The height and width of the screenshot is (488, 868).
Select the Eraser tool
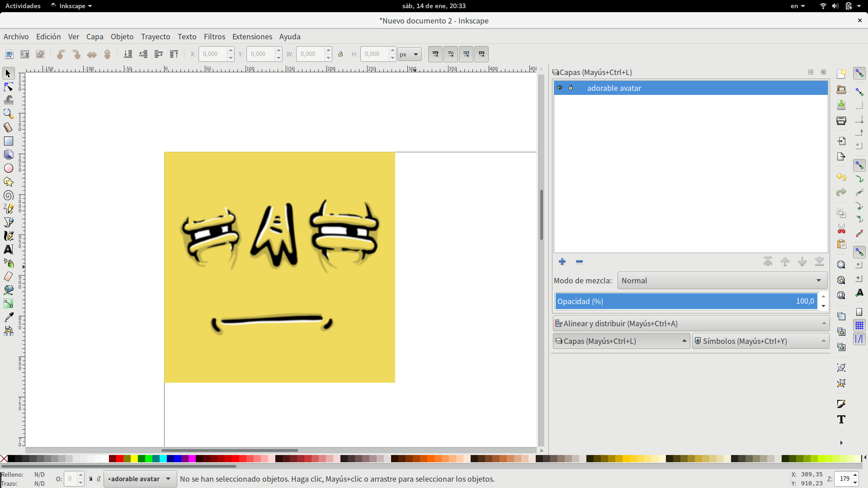click(8, 277)
